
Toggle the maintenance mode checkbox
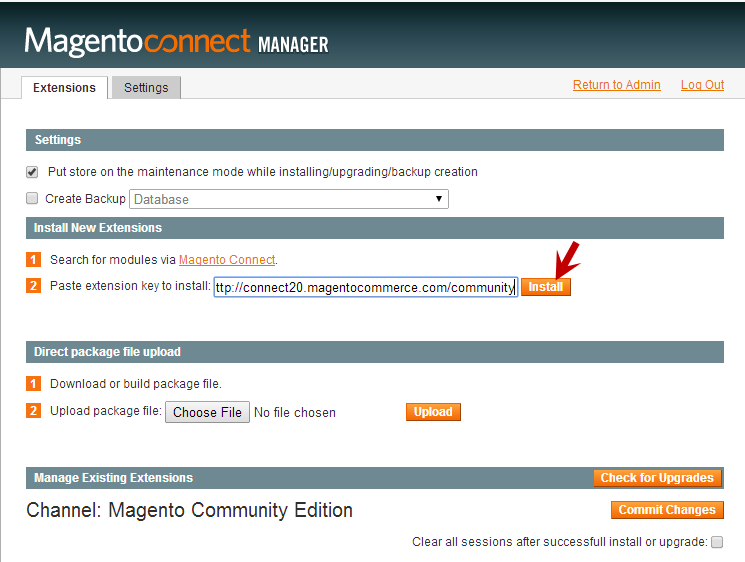click(32, 172)
